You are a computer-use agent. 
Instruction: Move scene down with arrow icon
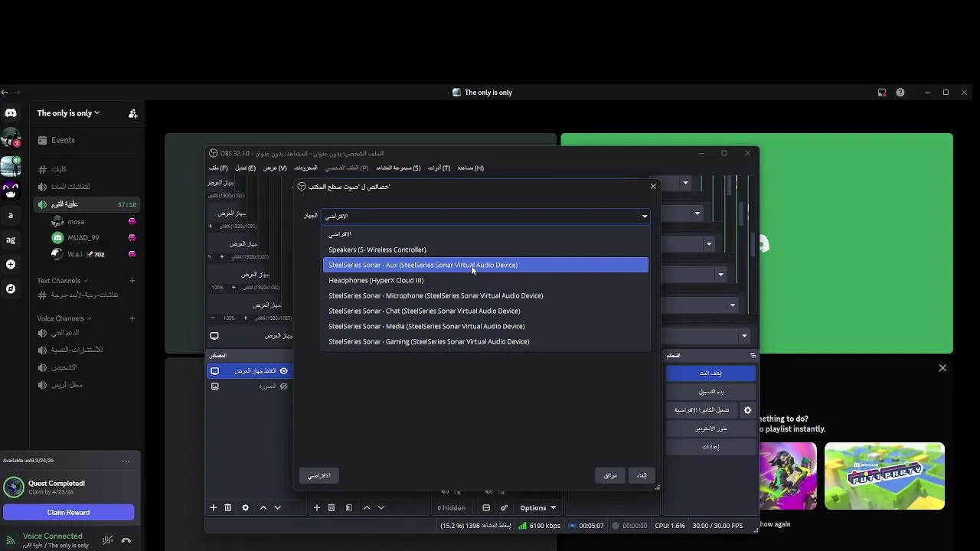point(277,507)
